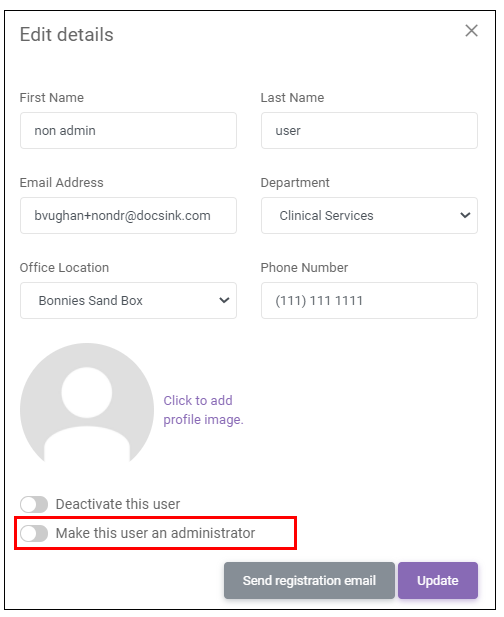Click the Office Location chevron arrow

click(x=224, y=300)
